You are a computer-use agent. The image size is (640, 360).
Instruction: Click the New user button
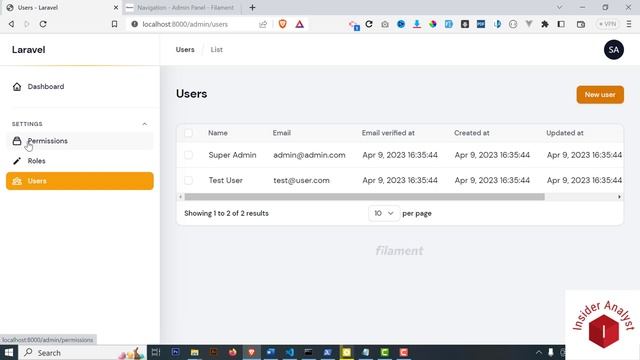[600, 95]
